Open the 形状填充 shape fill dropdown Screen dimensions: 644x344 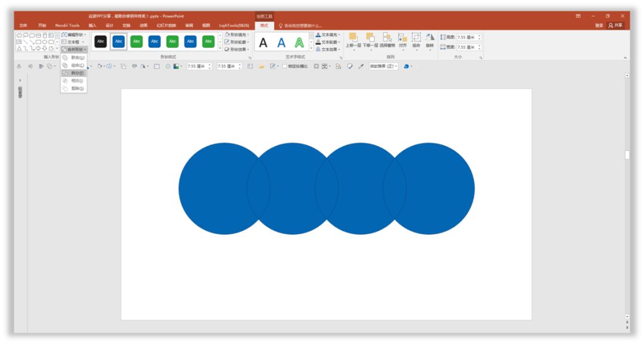point(237,35)
